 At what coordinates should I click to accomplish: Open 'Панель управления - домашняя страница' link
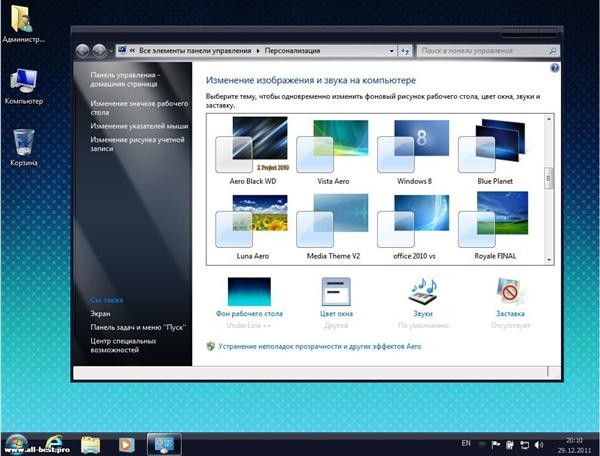coord(125,79)
